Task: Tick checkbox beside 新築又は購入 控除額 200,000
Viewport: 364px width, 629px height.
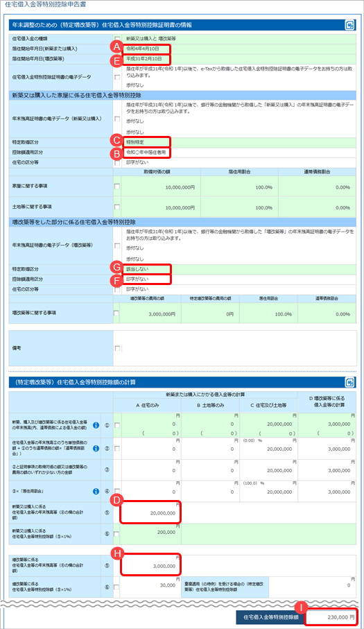Action: [x=116, y=534]
